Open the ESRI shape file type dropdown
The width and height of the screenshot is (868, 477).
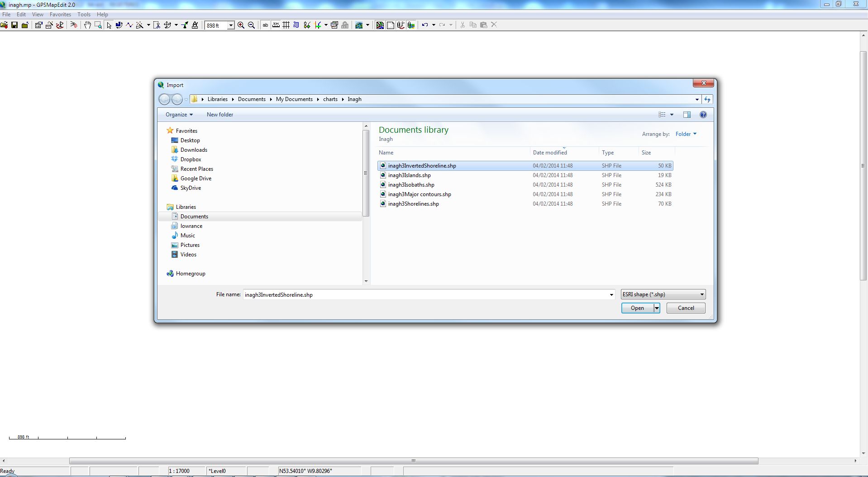pyautogui.click(x=663, y=294)
